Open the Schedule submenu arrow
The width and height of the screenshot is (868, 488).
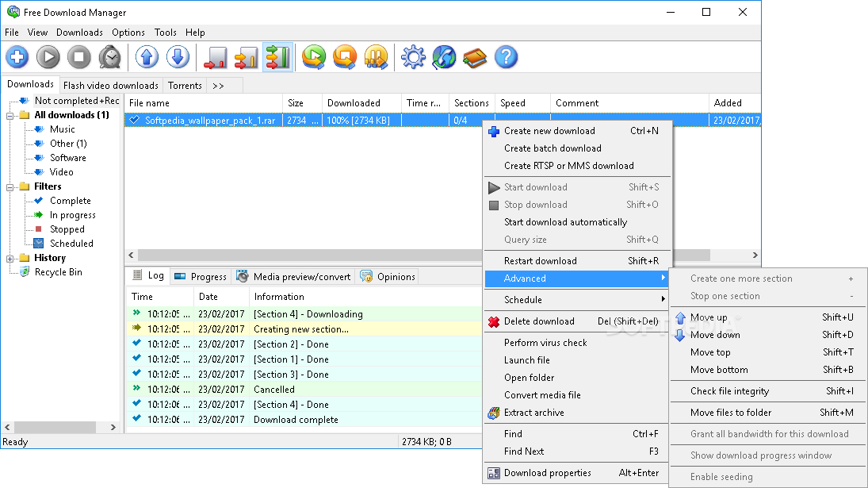click(x=663, y=300)
